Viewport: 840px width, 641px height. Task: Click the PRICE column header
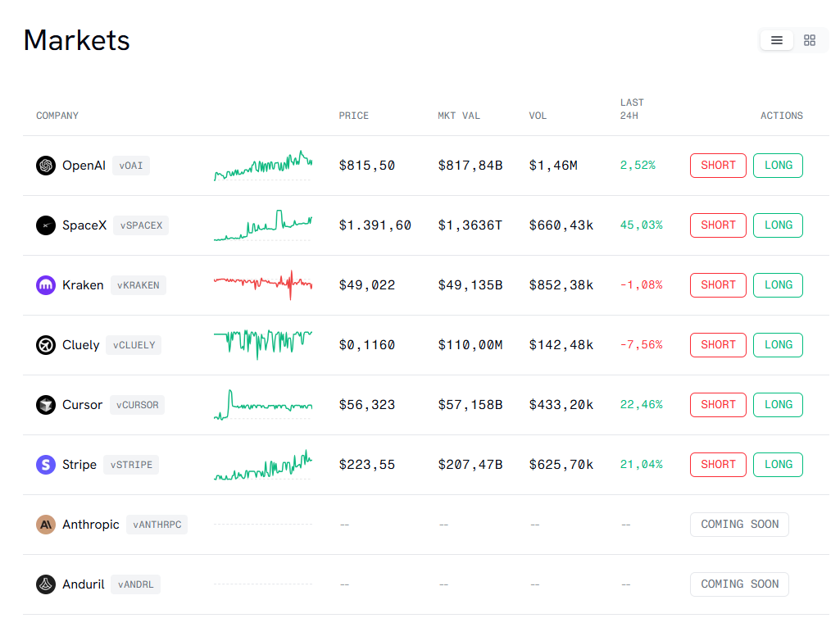click(353, 116)
